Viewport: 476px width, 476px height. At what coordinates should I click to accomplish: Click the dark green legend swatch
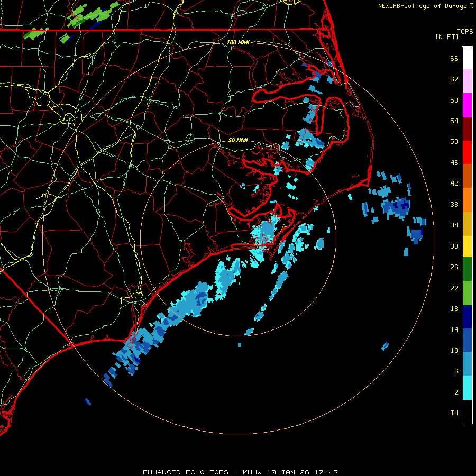[x=467, y=269]
